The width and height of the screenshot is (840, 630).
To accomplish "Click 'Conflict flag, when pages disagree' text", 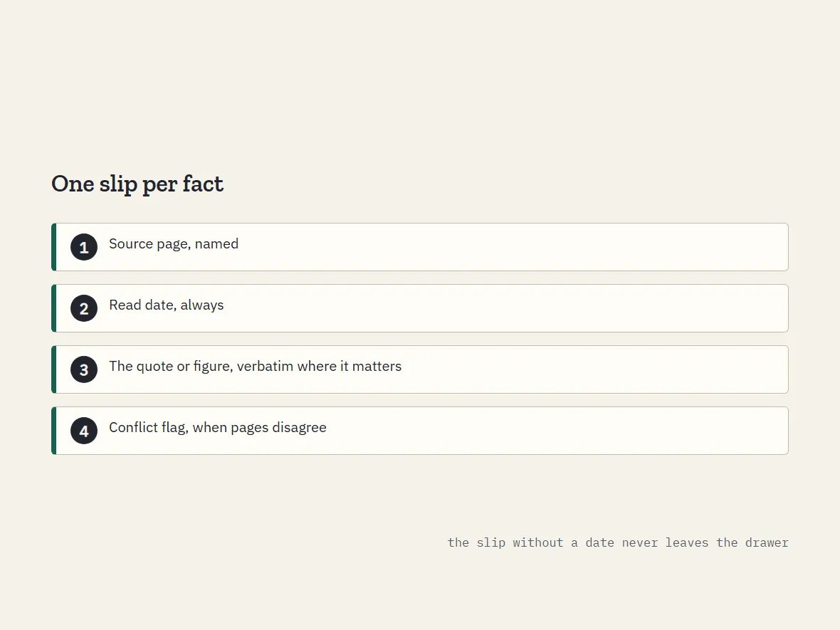I will 218,428.
